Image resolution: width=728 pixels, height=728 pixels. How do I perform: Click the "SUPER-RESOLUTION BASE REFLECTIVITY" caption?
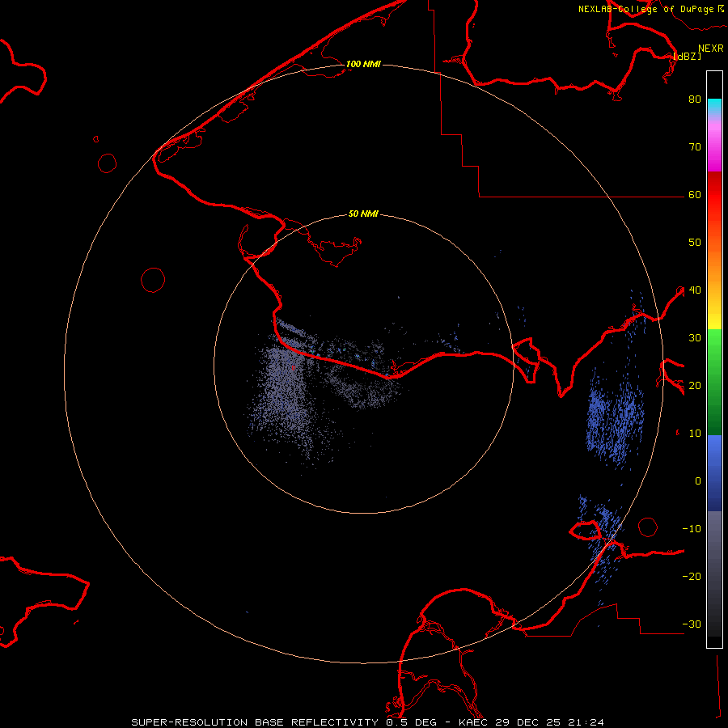tap(255, 722)
